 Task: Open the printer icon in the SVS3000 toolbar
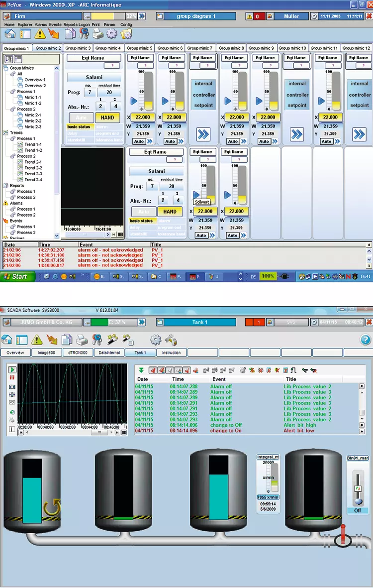(x=82, y=340)
